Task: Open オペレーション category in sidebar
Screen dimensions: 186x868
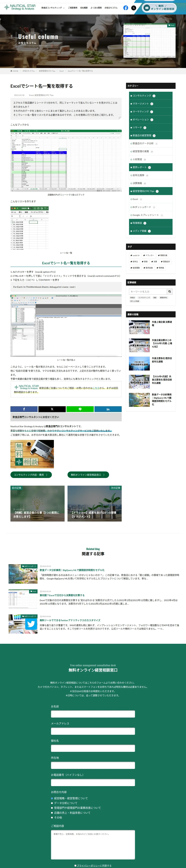Action: click(x=151, y=120)
